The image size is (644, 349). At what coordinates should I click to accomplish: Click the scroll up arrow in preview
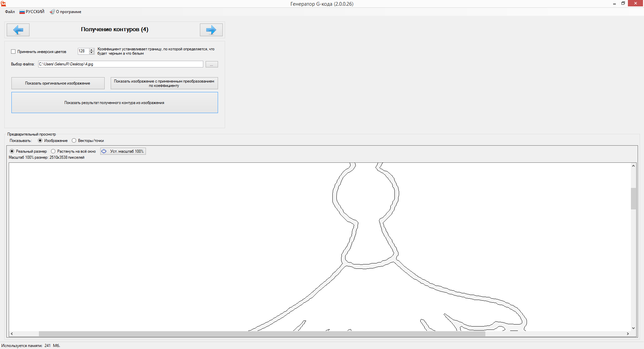coord(634,166)
